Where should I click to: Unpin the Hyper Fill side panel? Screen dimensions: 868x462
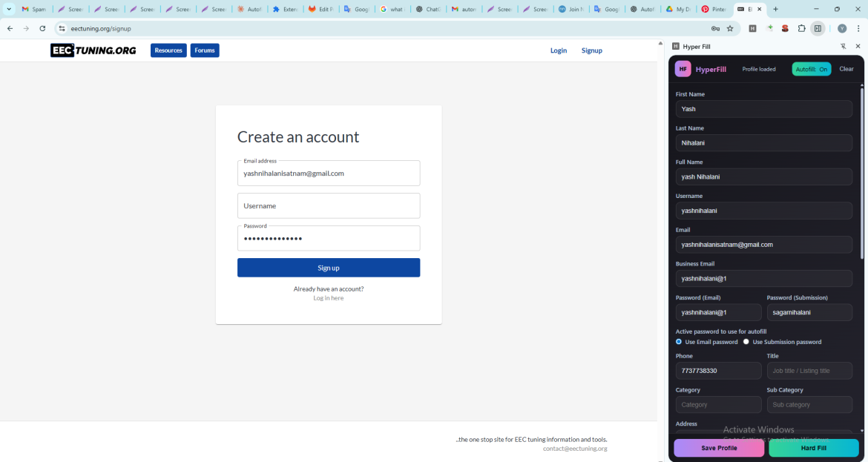pos(843,46)
